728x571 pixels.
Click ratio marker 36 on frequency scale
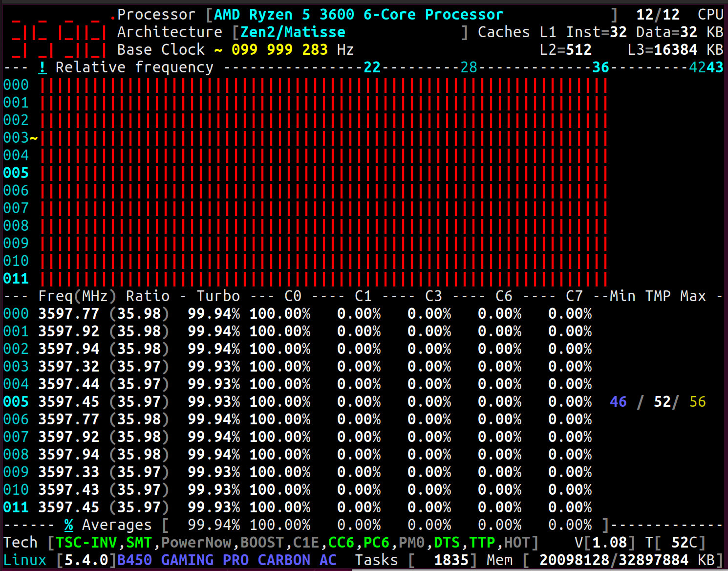(600, 67)
